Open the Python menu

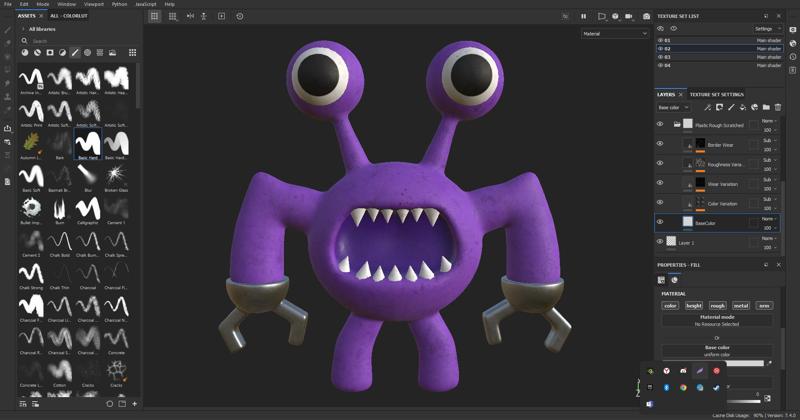pos(119,4)
